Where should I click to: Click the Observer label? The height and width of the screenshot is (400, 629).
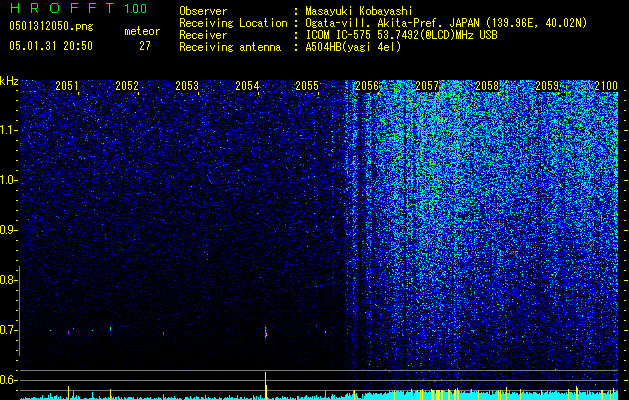click(x=203, y=11)
